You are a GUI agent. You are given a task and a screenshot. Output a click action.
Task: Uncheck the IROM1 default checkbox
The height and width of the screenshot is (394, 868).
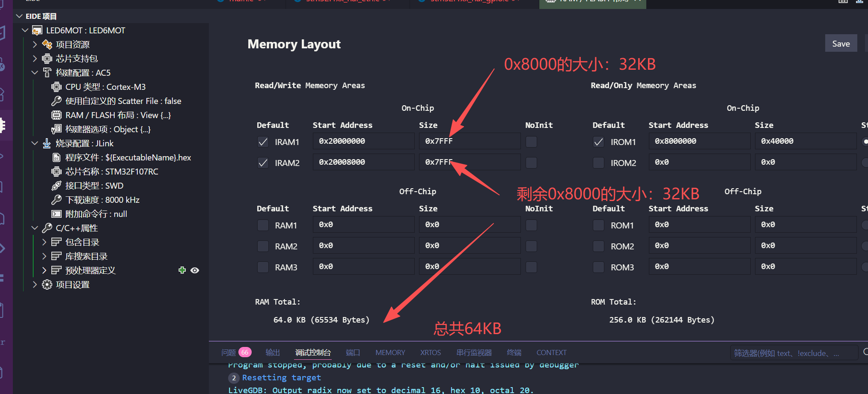(598, 142)
